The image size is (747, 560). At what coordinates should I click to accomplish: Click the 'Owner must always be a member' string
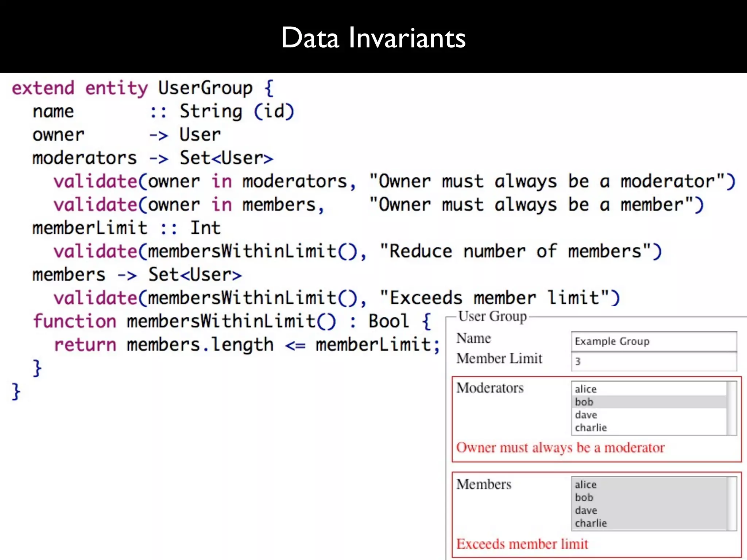(531, 205)
